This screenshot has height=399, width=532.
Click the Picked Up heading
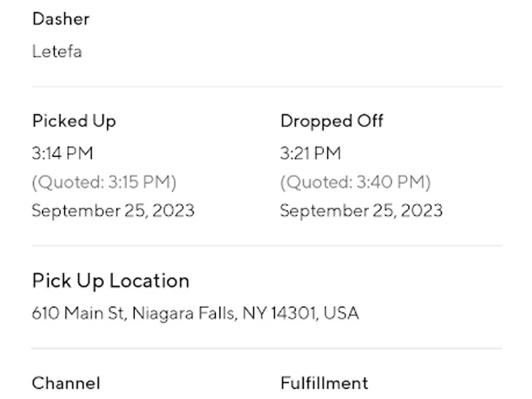pyautogui.click(x=74, y=121)
